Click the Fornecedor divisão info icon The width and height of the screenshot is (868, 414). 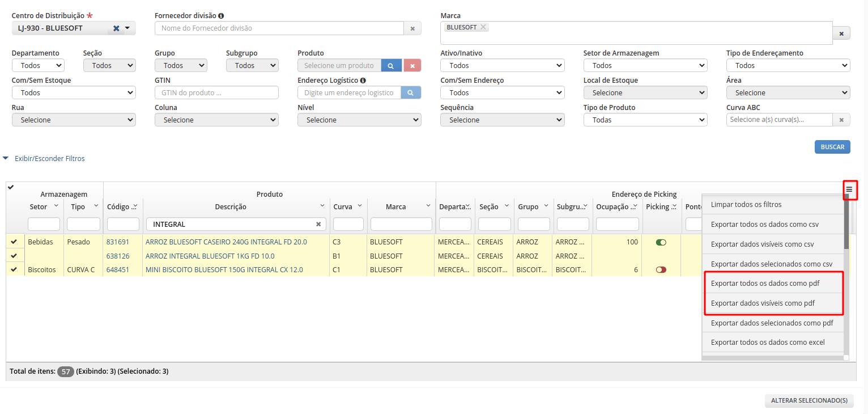coord(221,16)
